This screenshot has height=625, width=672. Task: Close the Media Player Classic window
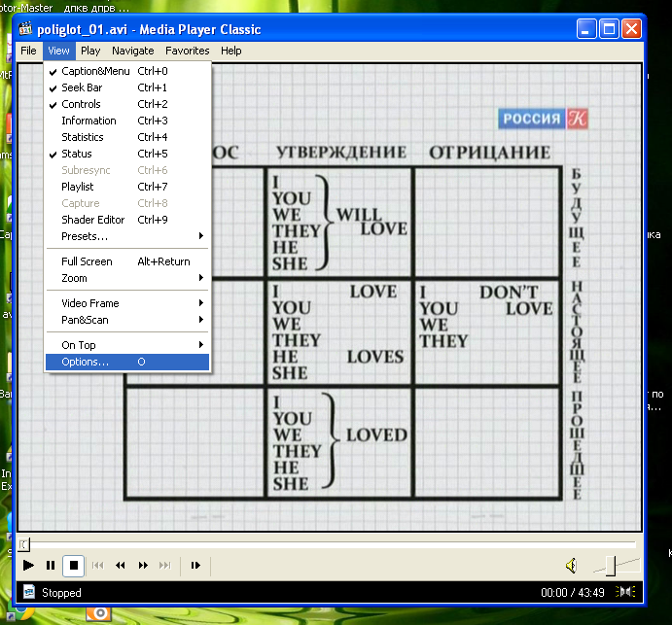point(631,29)
